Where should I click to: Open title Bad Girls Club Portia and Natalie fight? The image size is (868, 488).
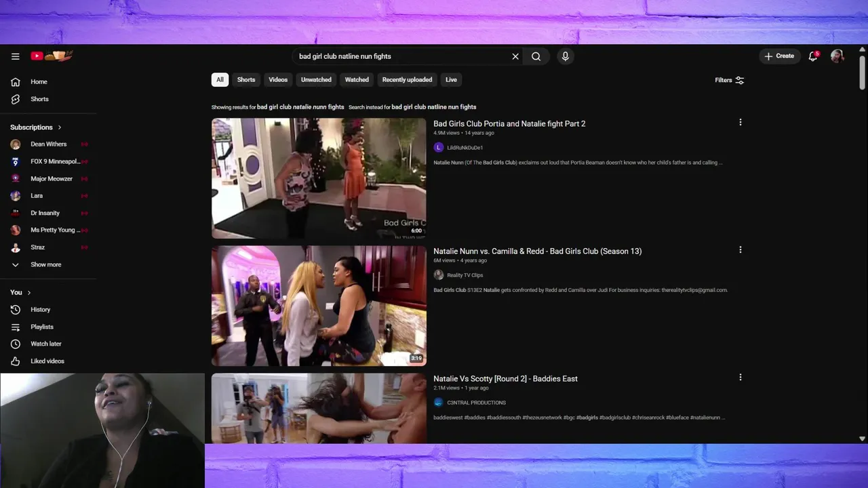tap(509, 124)
